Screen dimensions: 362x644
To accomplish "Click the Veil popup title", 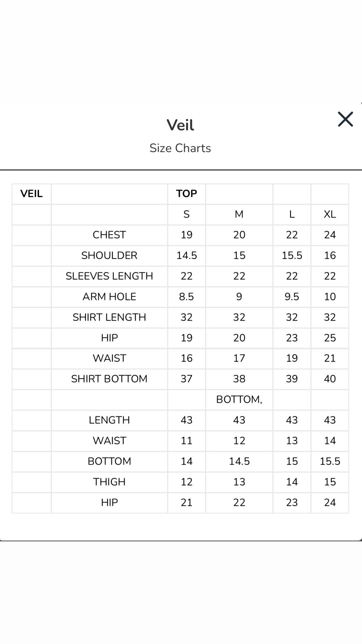I will [x=180, y=125].
